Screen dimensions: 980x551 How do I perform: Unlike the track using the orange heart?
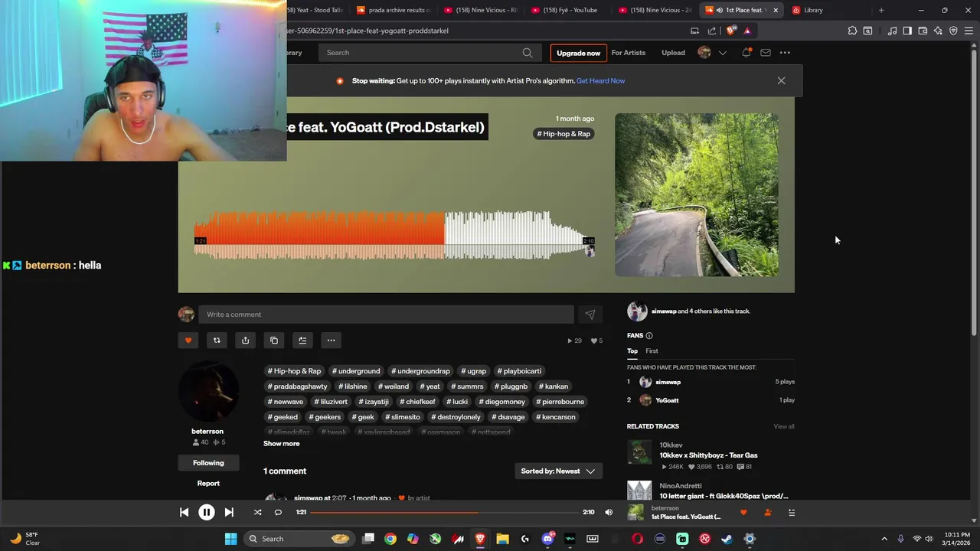pos(188,341)
